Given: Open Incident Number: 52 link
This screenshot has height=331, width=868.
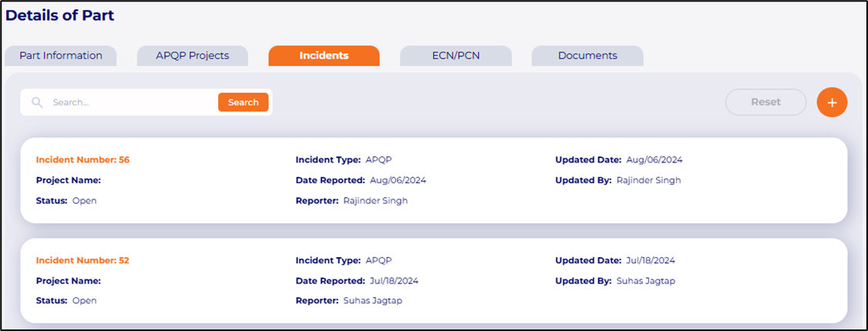Looking at the screenshot, I should pos(82,260).
